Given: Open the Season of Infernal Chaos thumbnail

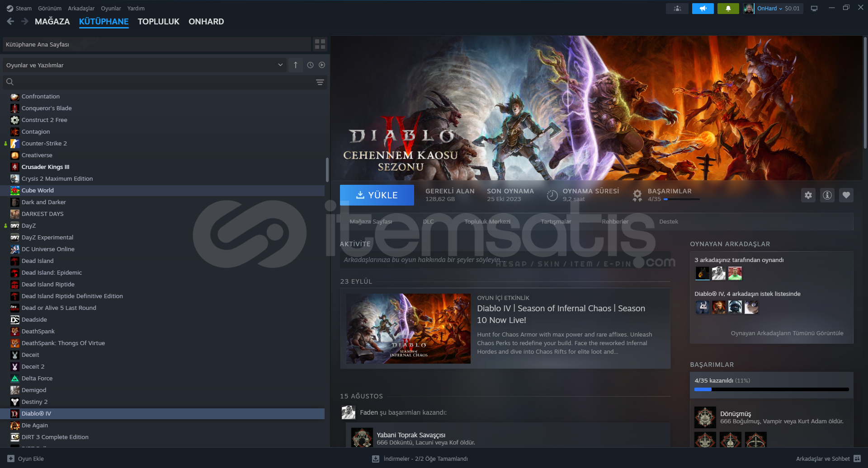Looking at the screenshot, I should pyautogui.click(x=408, y=328).
